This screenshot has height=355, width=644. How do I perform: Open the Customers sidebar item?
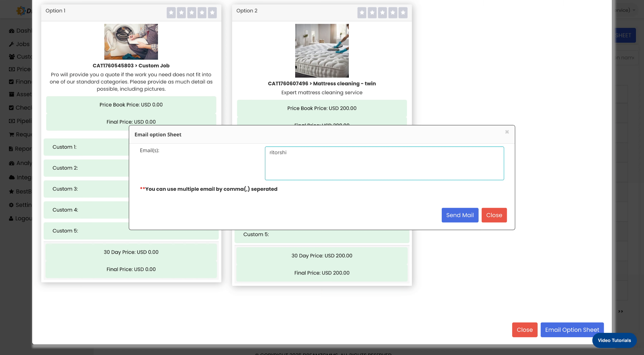20,56
